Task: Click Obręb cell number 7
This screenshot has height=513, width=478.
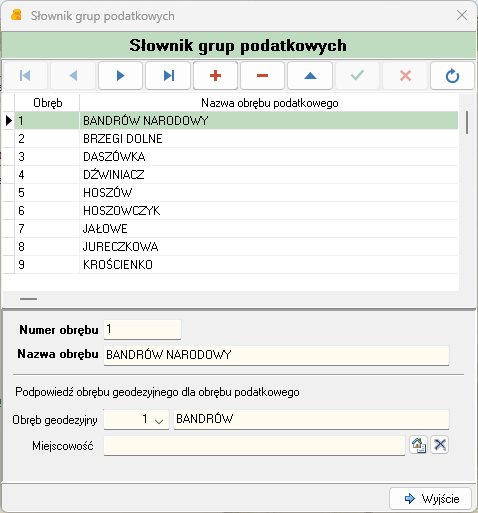Action: tap(47, 229)
